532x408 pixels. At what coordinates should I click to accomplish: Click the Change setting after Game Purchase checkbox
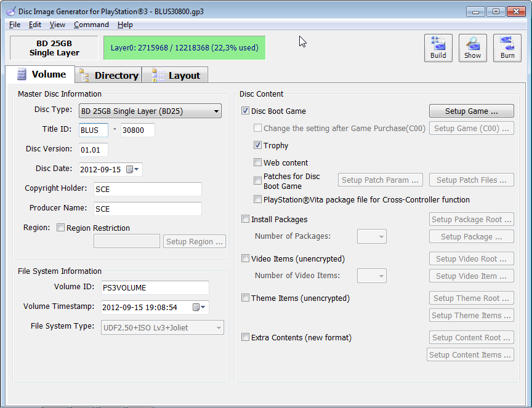pos(257,128)
